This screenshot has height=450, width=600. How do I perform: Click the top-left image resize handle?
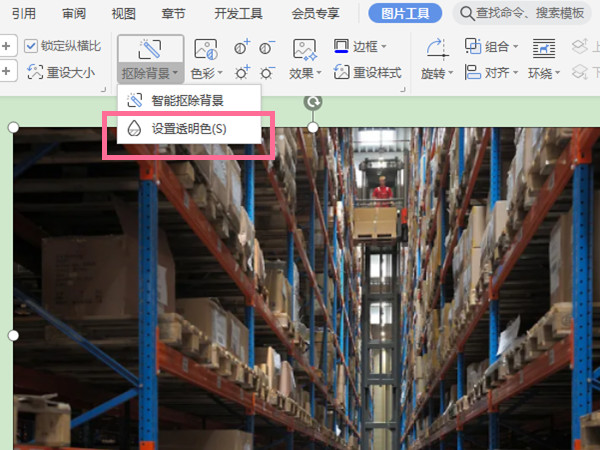(13, 127)
